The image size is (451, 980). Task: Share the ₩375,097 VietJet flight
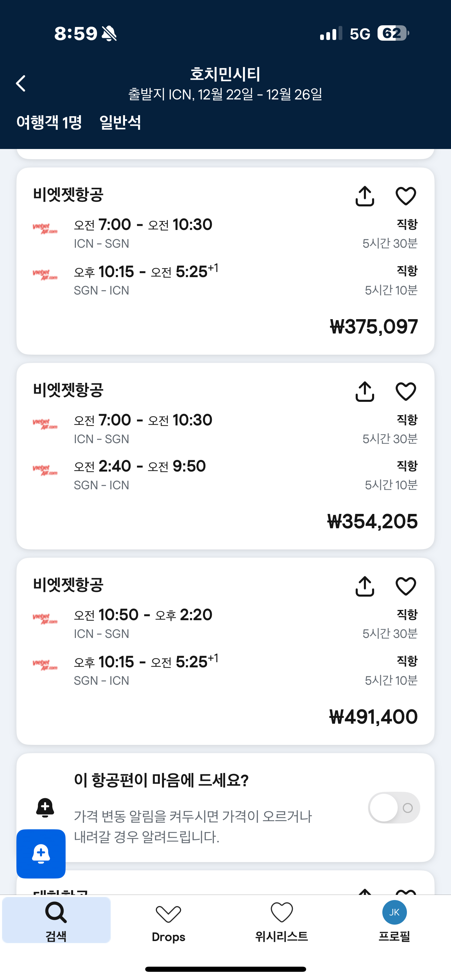(x=365, y=196)
